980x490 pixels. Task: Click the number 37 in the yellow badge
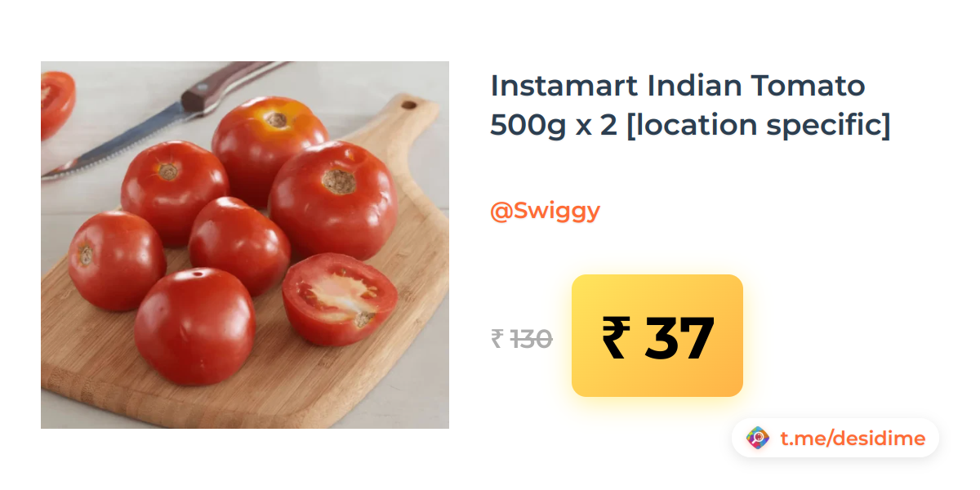[679, 337]
